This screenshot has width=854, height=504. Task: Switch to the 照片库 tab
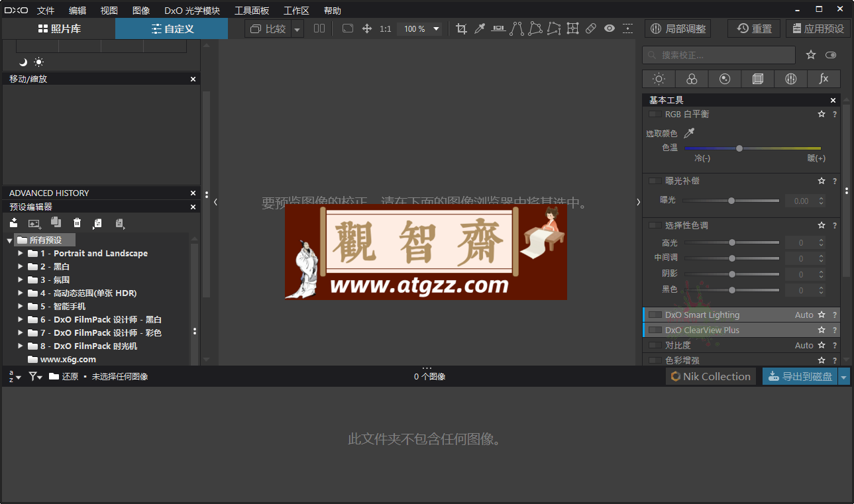click(x=59, y=28)
